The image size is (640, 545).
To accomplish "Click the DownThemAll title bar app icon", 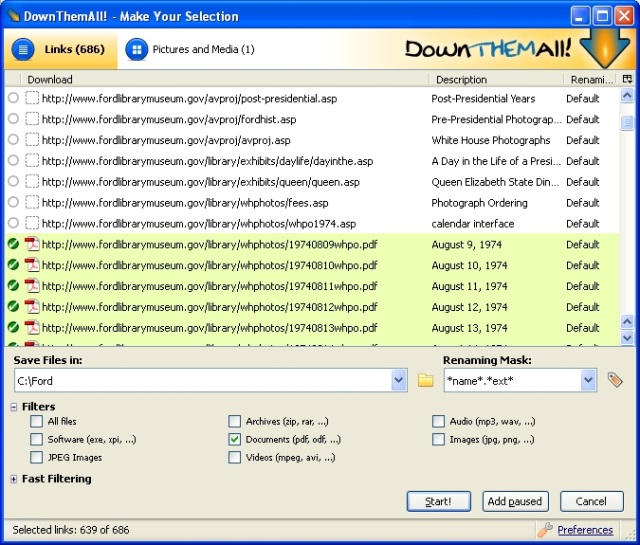I will (x=13, y=16).
